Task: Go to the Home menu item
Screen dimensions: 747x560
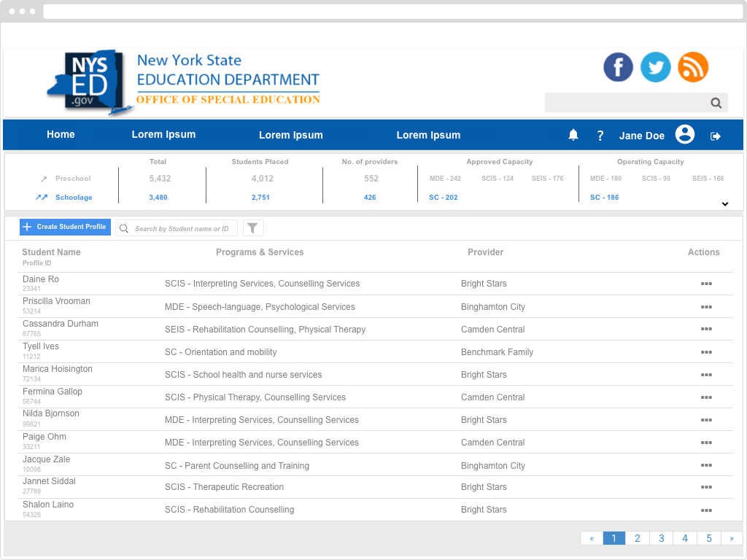Action: click(x=61, y=135)
